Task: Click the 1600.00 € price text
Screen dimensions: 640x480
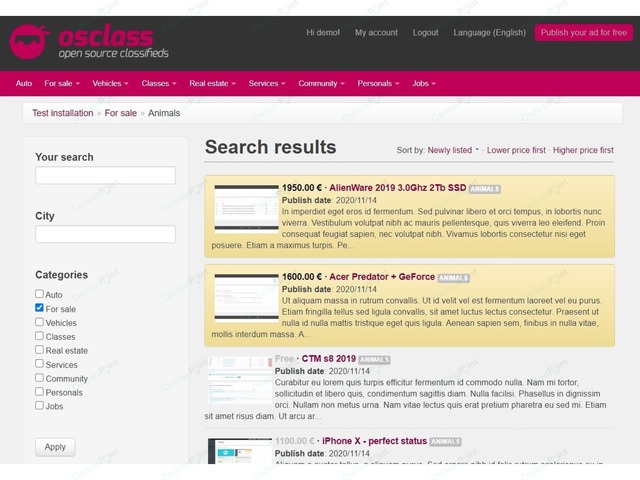Action: 302,277
